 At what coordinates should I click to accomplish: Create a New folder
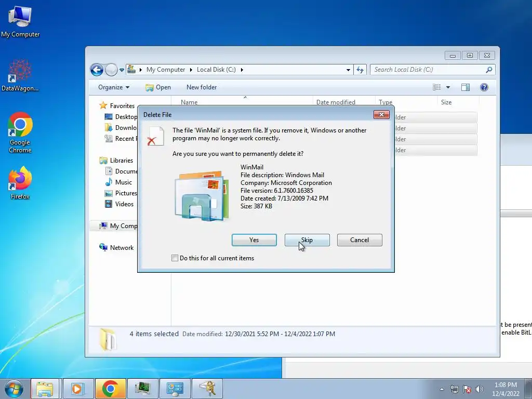202,87
